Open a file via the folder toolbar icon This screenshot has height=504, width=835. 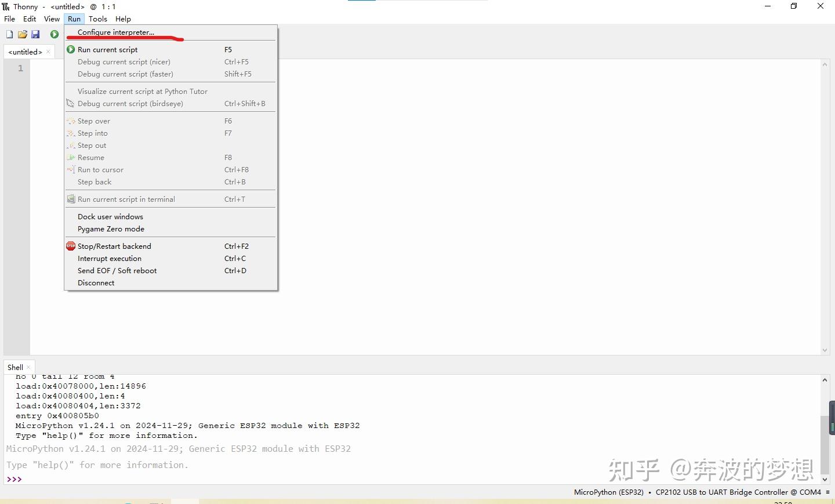(x=23, y=34)
